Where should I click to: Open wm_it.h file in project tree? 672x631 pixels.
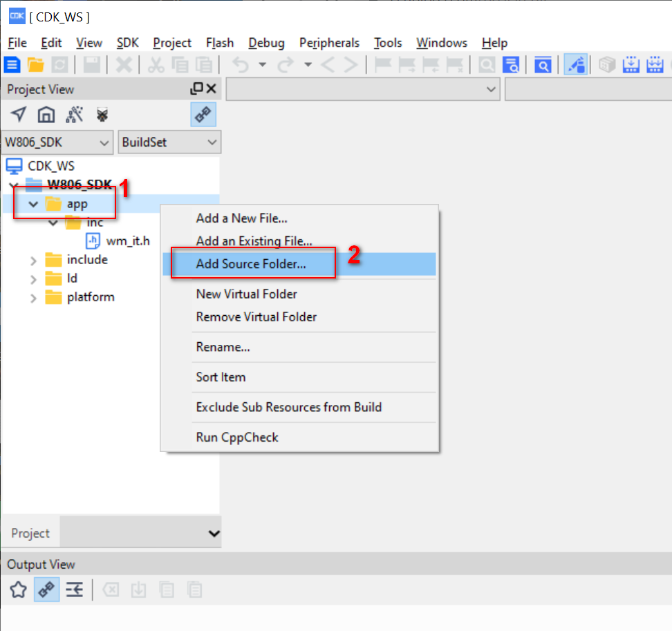click(127, 241)
